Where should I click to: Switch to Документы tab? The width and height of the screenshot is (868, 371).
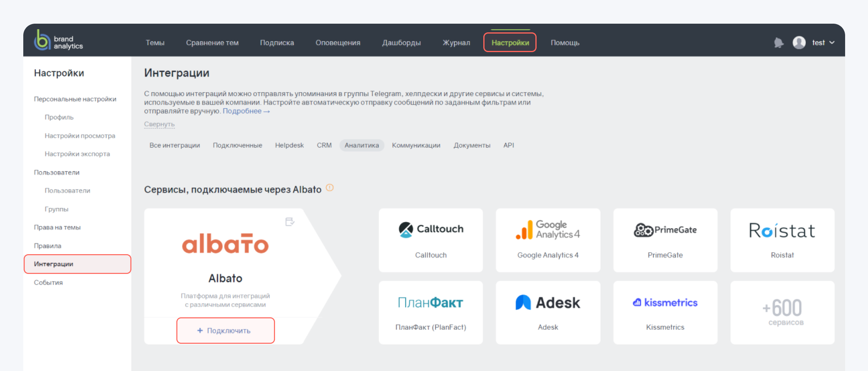pyautogui.click(x=472, y=145)
